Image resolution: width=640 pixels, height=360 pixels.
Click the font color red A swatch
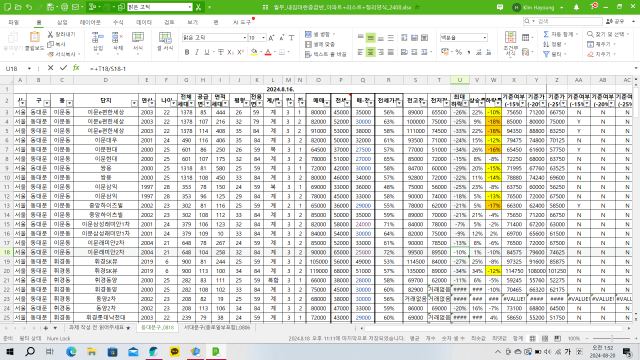(268, 52)
